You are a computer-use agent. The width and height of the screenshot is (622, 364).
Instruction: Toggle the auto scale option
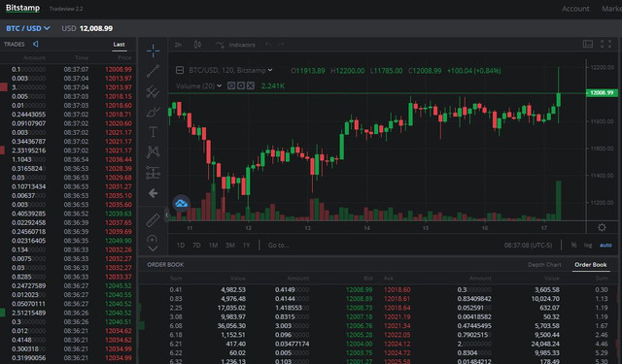click(x=605, y=246)
